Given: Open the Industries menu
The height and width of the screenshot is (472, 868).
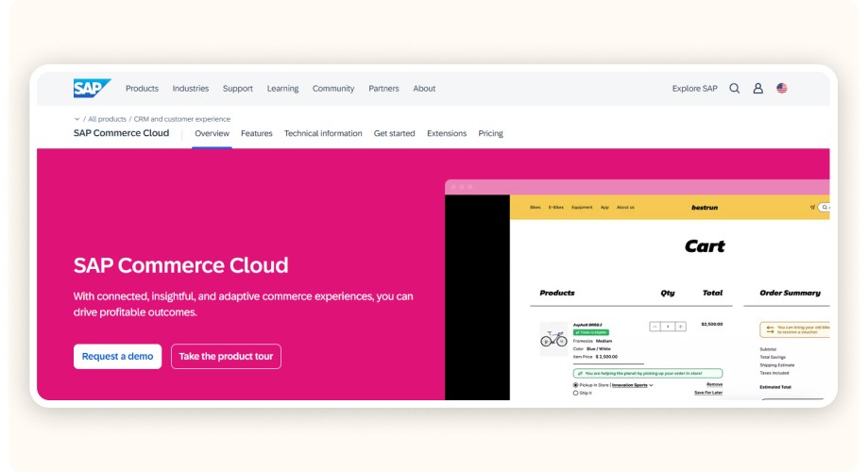Looking at the screenshot, I should (191, 89).
